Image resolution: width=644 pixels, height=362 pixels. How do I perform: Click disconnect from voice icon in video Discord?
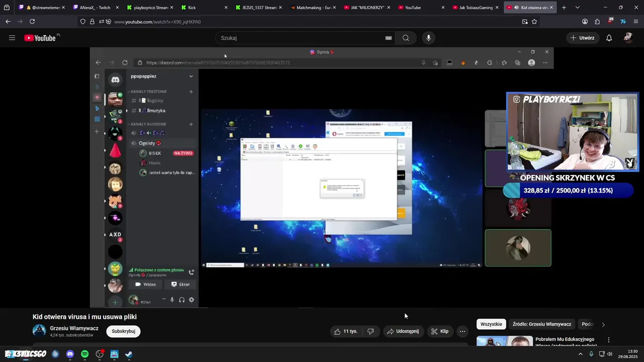coord(191,272)
